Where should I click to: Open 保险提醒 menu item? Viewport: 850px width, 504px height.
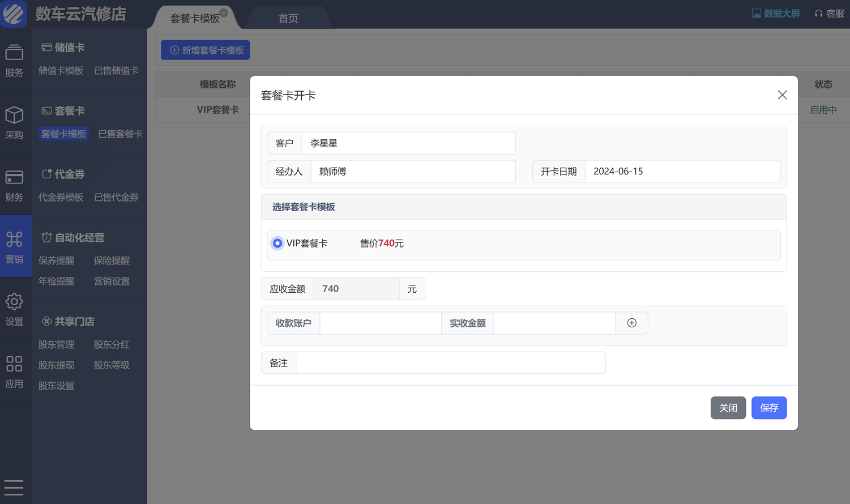coord(112,261)
